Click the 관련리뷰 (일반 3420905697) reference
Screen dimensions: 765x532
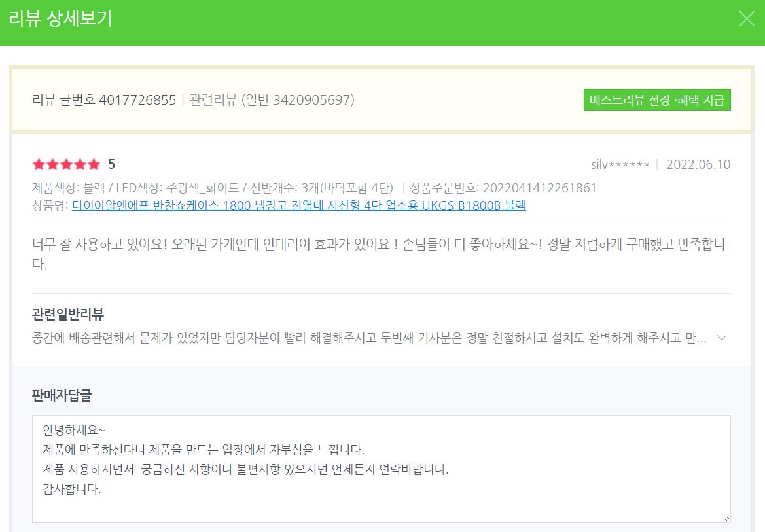tap(272, 100)
